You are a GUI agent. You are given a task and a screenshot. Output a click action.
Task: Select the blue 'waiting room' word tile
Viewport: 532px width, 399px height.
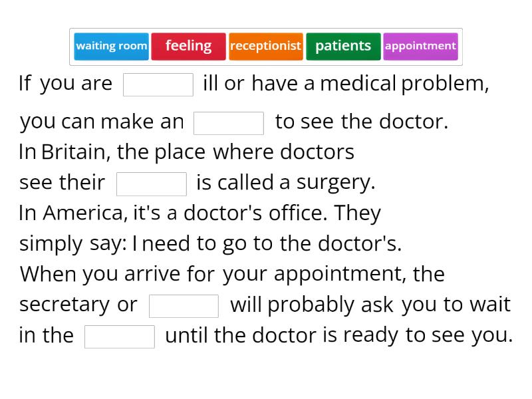click(x=111, y=46)
